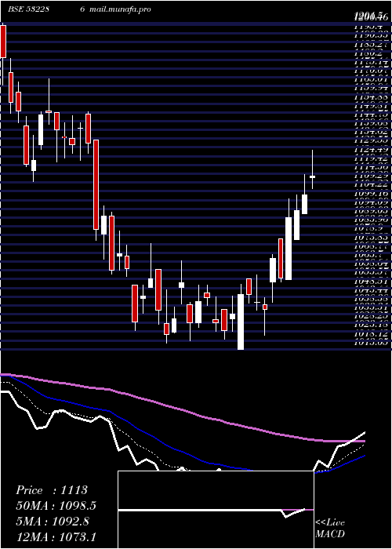
Task: Click the "<<Live MACD" label
Action: coord(330,529)
